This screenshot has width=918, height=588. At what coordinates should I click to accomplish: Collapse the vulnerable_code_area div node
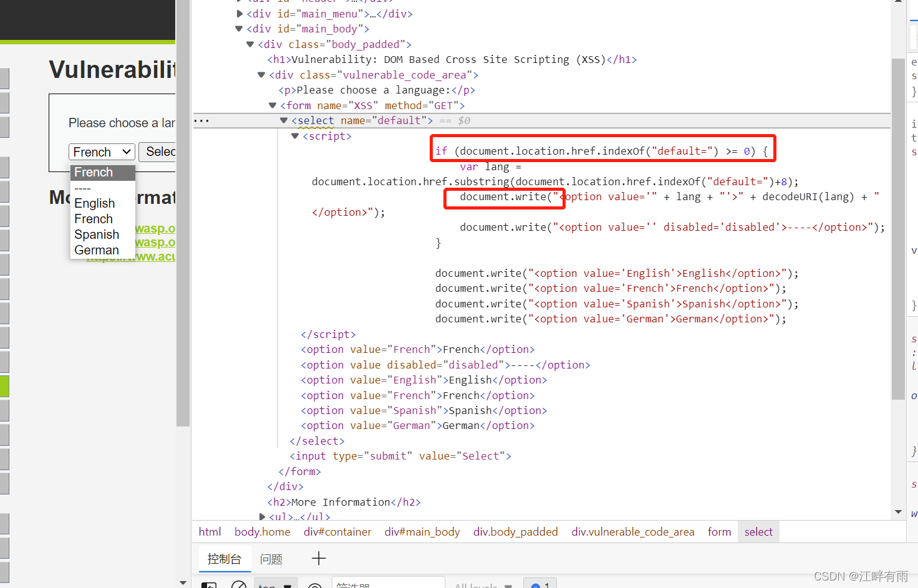[261, 75]
